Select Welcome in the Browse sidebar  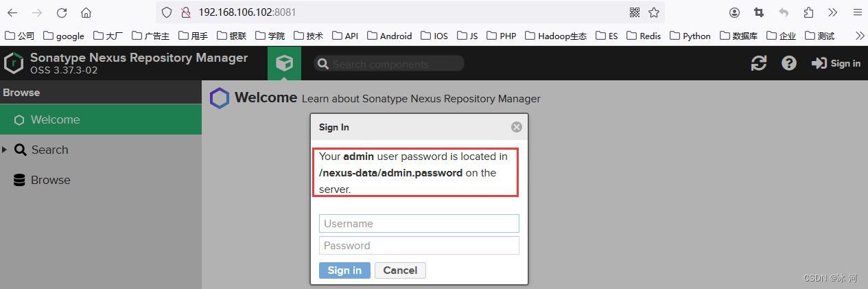pyautogui.click(x=55, y=119)
